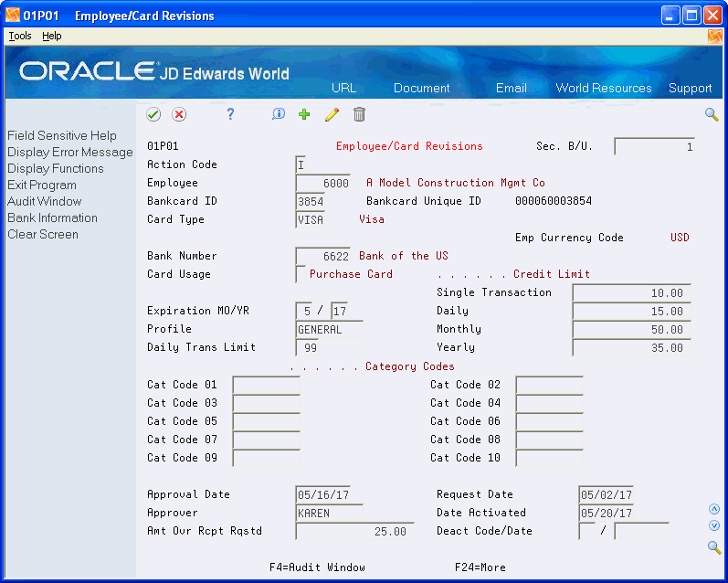Click the green plus Add icon
The image size is (728, 583).
pos(304,114)
